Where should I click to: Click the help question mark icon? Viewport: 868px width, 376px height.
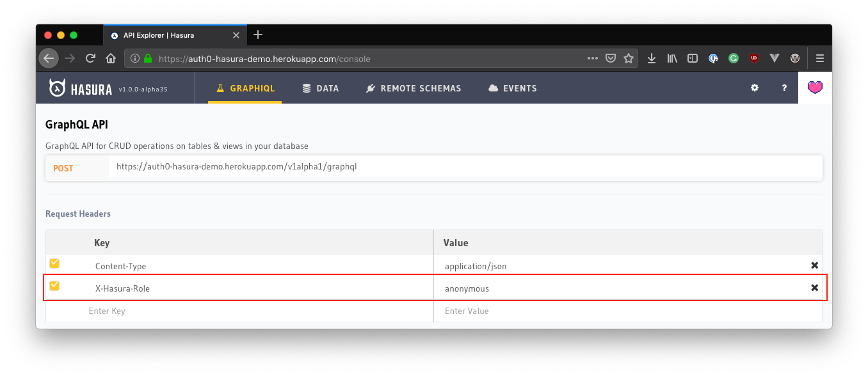[784, 88]
